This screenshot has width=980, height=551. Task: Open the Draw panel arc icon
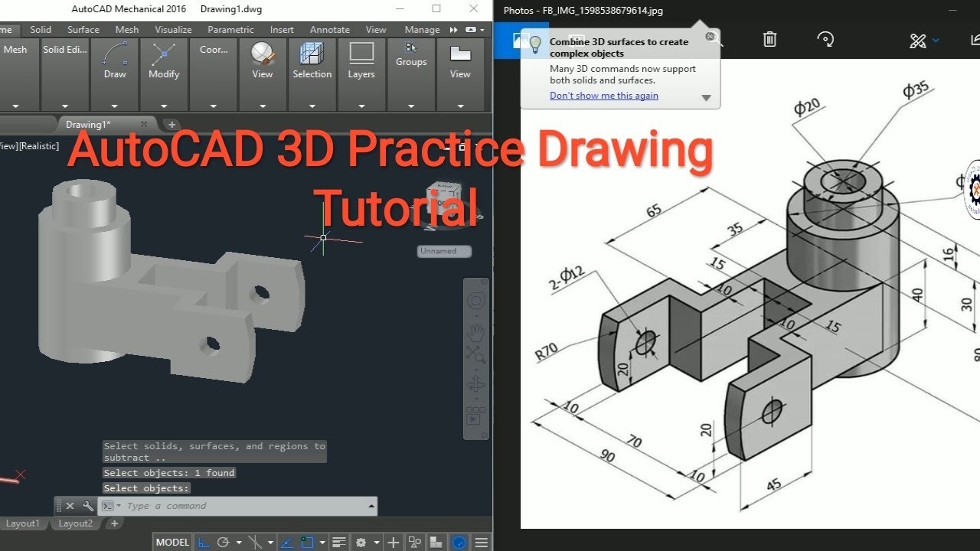[x=115, y=54]
